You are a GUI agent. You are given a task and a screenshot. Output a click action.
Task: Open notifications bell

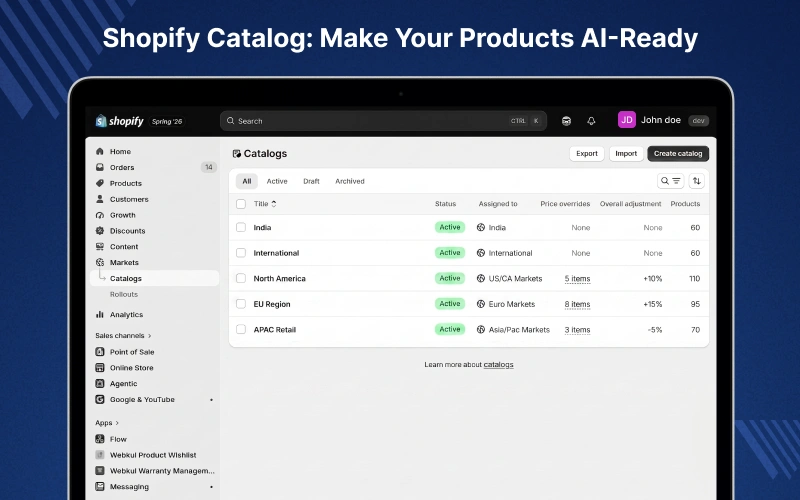[x=591, y=121]
